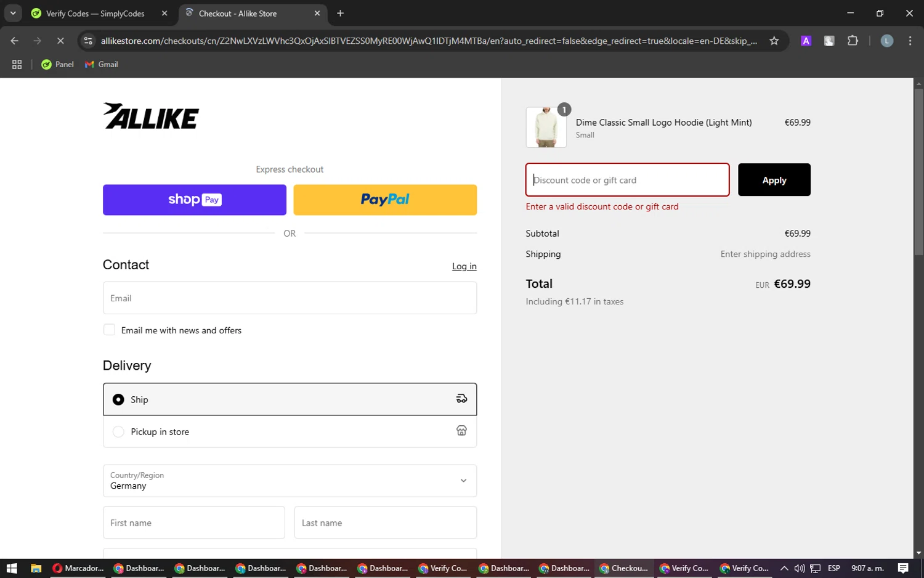924x578 pixels.
Task: Select Pickup in store option
Action: [290, 431]
